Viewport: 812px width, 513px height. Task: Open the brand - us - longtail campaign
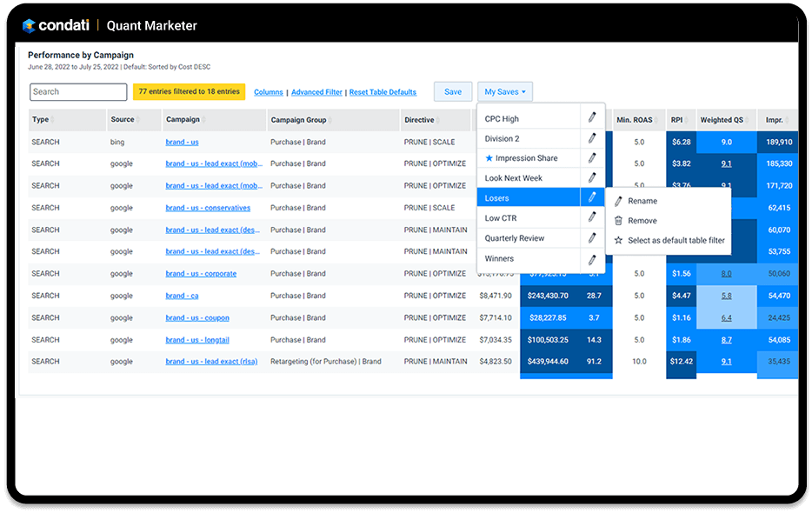[x=197, y=340]
